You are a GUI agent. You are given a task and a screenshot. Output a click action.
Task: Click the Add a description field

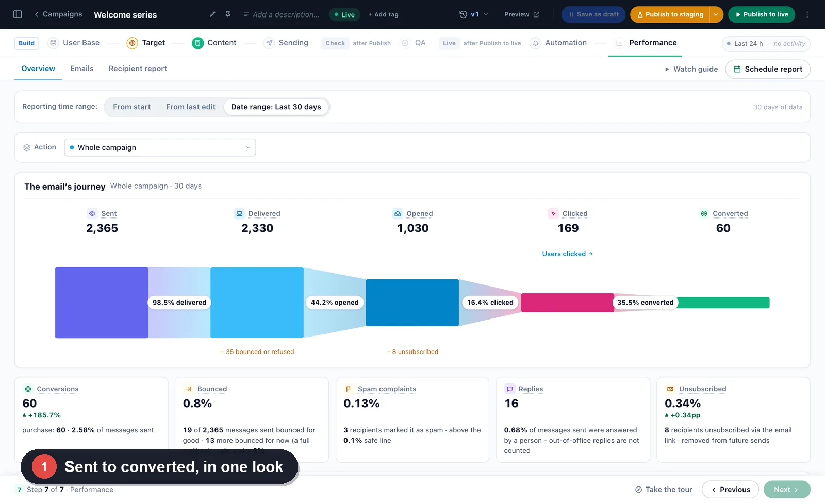click(282, 14)
